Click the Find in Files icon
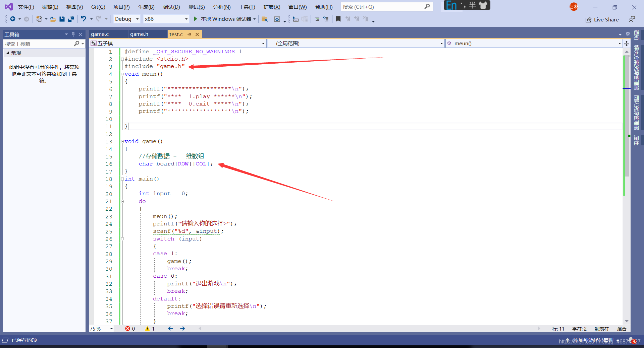The height and width of the screenshot is (348, 644). (264, 19)
